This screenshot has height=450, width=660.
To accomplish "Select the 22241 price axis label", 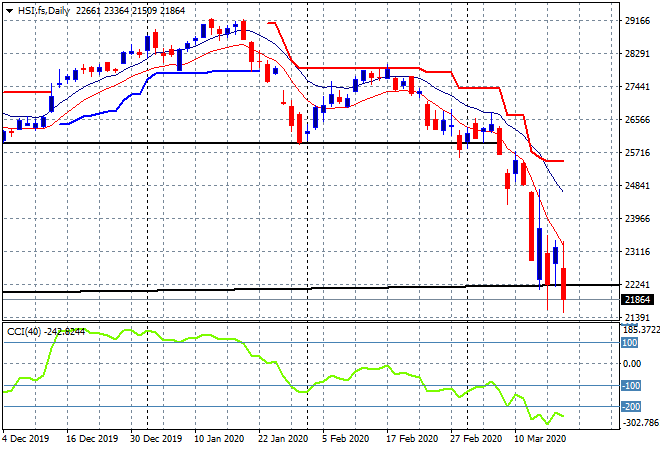I will (x=637, y=285).
